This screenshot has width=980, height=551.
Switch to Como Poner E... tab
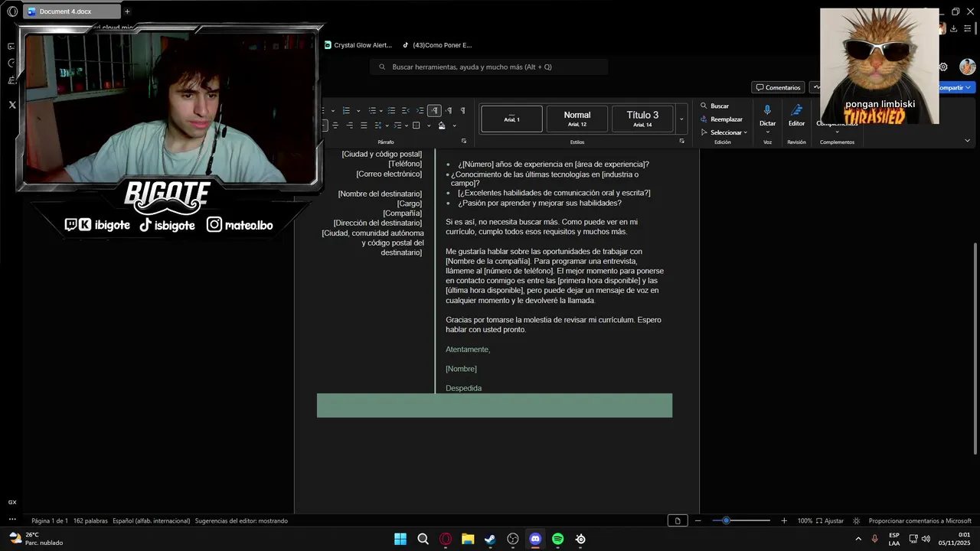tap(438, 45)
